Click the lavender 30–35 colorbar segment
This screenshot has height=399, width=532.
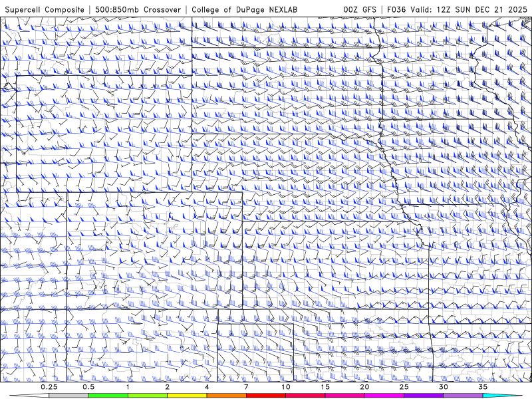[x=463, y=396]
